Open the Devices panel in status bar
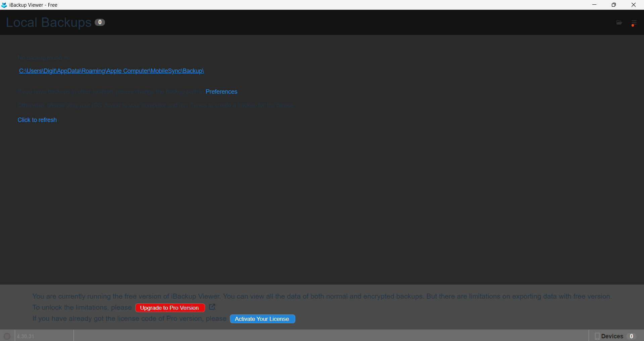The height and width of the screenshot is (341, 644). pyautogui.click(x=616, y=336)
